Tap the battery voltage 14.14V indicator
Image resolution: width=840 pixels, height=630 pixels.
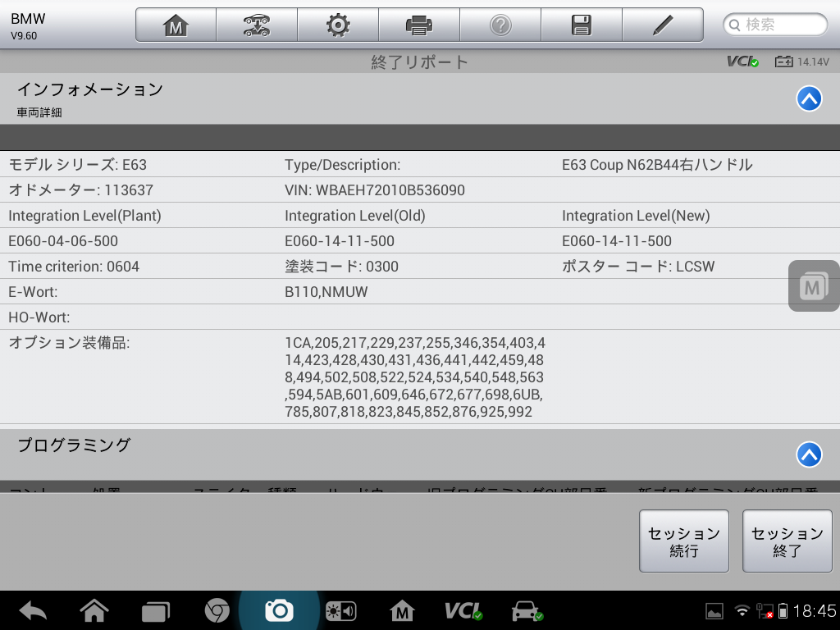tap(802, 62)
